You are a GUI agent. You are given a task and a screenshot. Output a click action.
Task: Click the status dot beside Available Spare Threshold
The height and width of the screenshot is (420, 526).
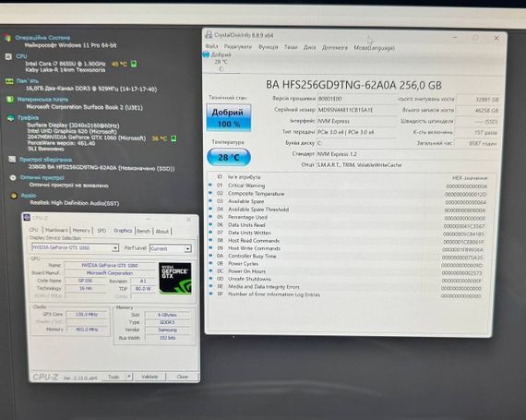210,209
